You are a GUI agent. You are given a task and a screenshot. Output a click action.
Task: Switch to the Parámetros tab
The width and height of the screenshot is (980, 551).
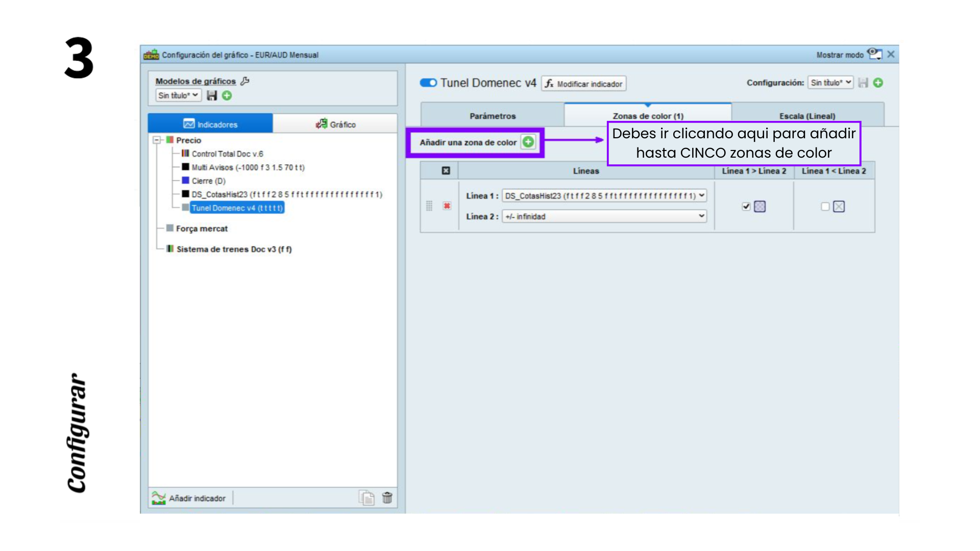(x=493, y=116)
